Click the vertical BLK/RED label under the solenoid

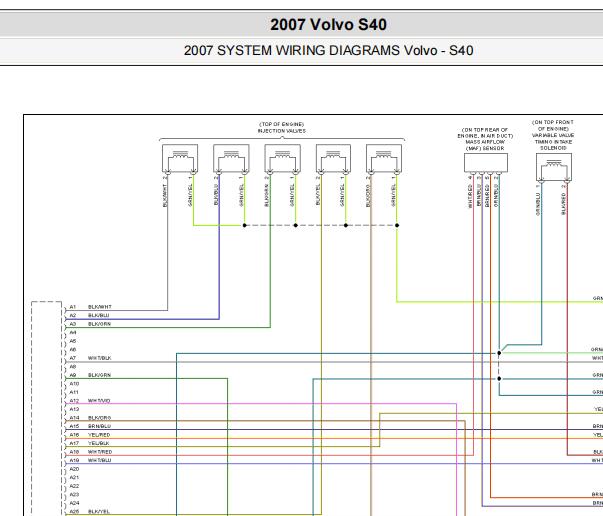(563, 204)
